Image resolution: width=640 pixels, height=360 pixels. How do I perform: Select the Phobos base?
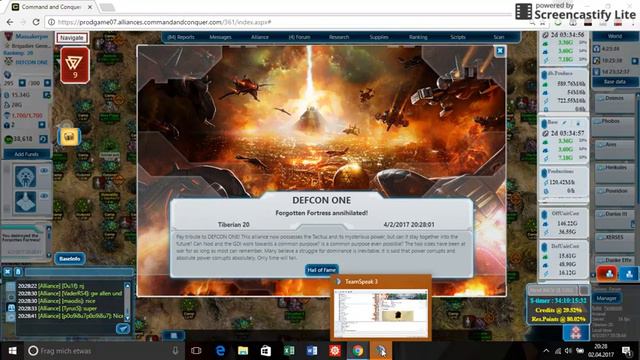tap(614, 127)
